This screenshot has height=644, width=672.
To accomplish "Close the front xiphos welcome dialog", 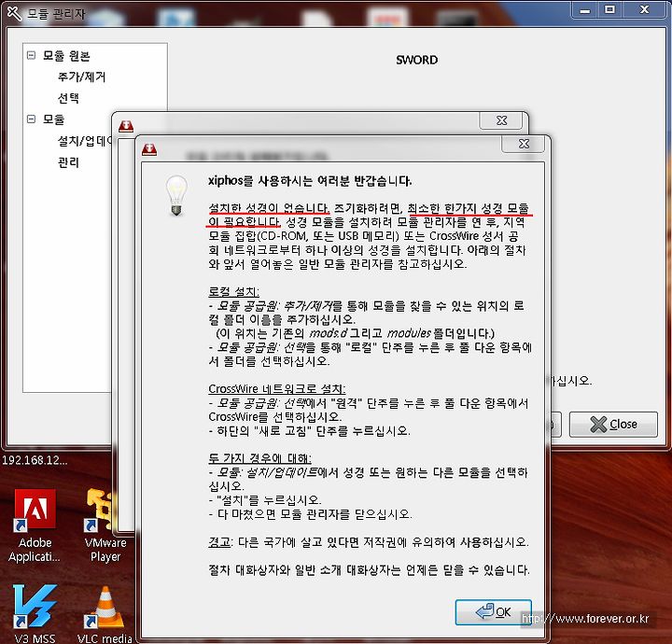I will tap(524, 144).
